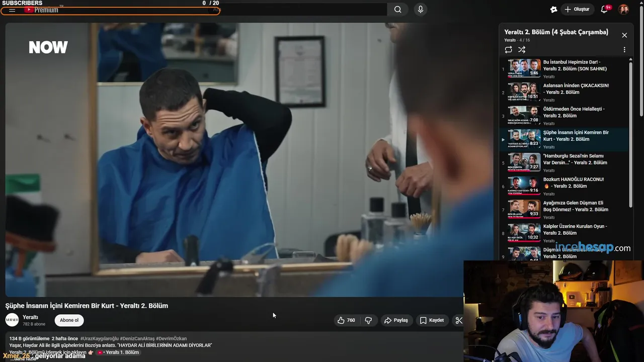Click the Oluştur create button
Viewport: 644px width, 362px height.
point(577,10)
